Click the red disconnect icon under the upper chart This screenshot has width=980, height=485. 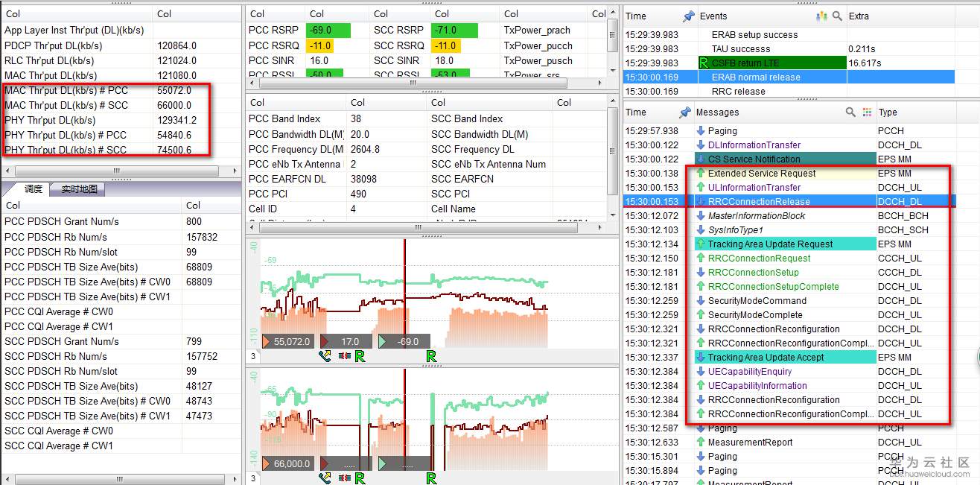345,356
